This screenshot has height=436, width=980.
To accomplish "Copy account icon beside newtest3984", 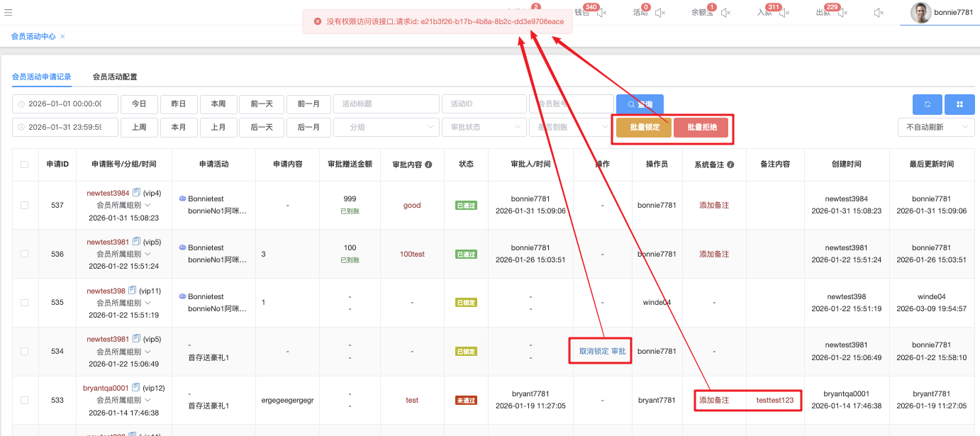I will pos(137,193).
